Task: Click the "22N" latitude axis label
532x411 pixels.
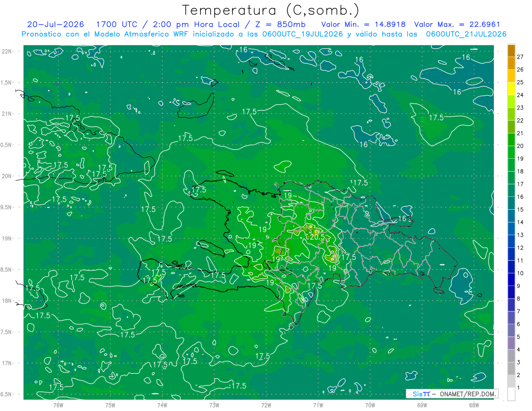Action: (x=7, y=51)
